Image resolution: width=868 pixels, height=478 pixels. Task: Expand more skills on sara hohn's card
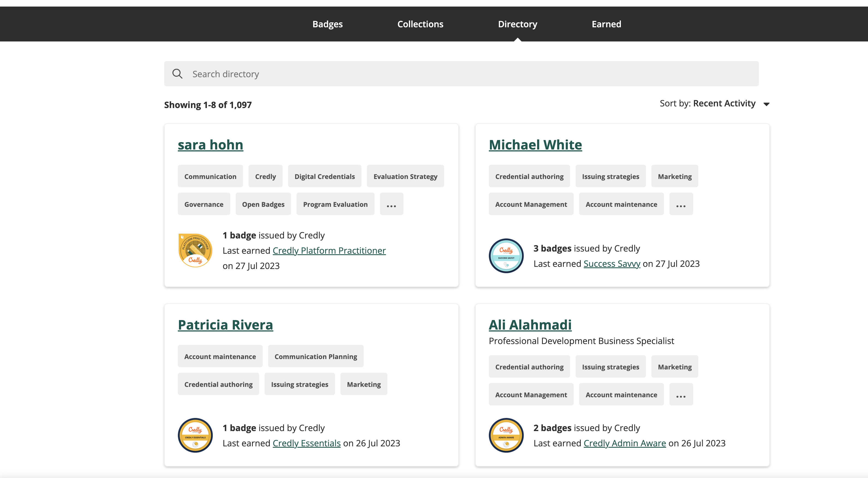[391, 204]
